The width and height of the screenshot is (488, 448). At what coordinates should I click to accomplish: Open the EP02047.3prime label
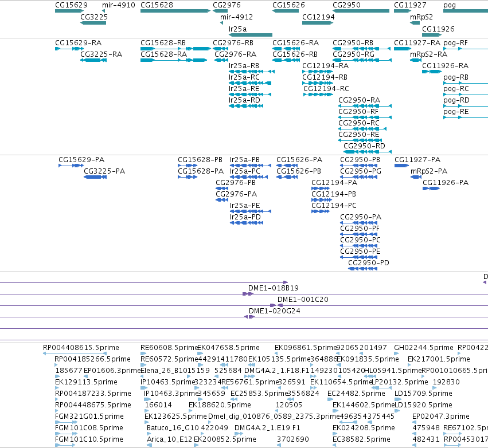coord(441,416)
